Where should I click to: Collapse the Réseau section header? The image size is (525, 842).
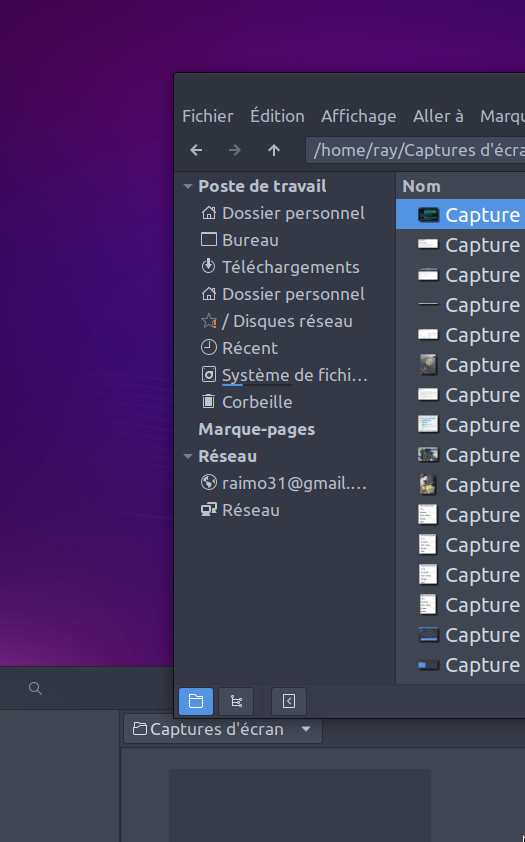coord(188,456)
